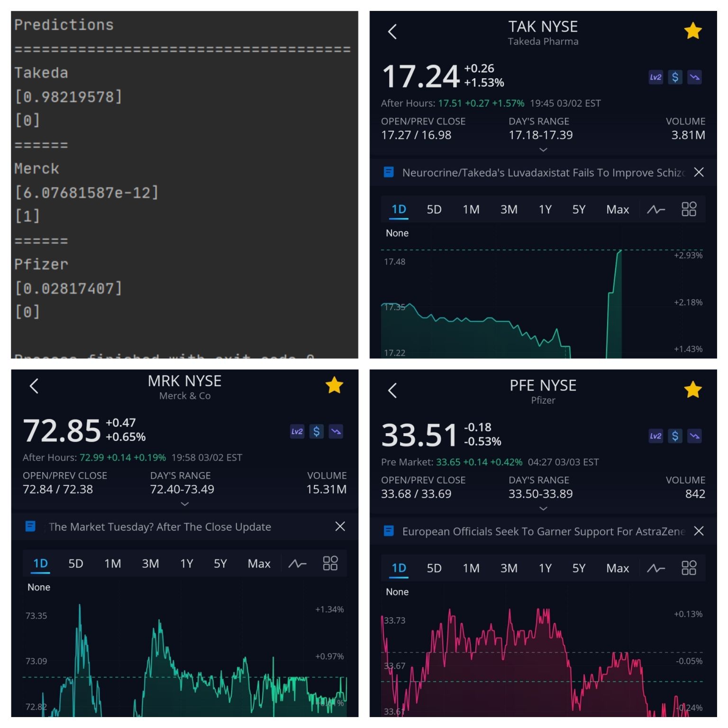Screen dimensions: 728x728
Task: Dismiss the European Officials news banner
Action: point(698,531)
